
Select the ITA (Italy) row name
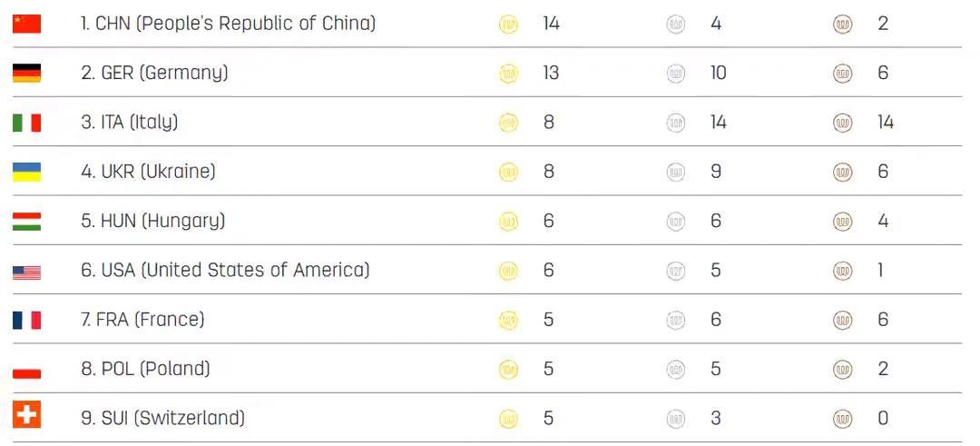click(129, 122)
